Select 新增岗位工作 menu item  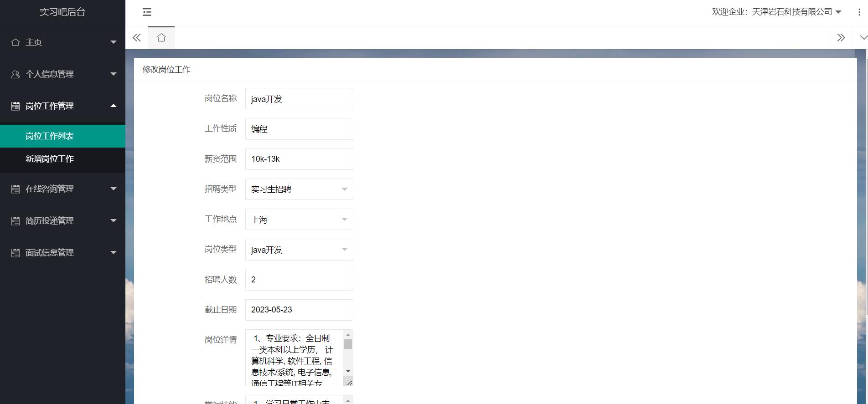[x=62, y=159]
